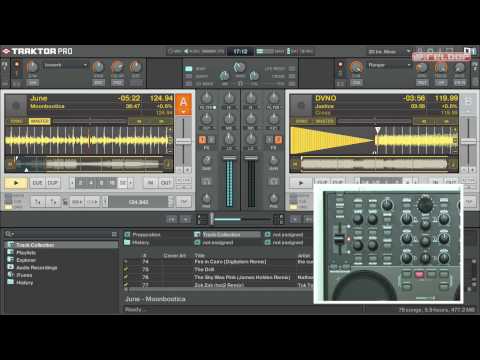Image resolution: width=480 pixels, height=360 pixels.
Task: Toggle MASTER on Deck B
Action: [x=325, y=121]
